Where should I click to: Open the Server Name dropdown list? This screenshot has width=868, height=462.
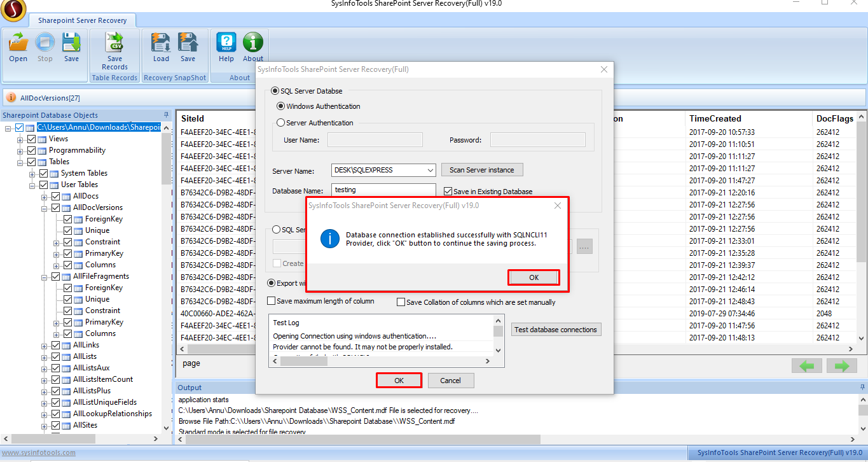[430, 171]
